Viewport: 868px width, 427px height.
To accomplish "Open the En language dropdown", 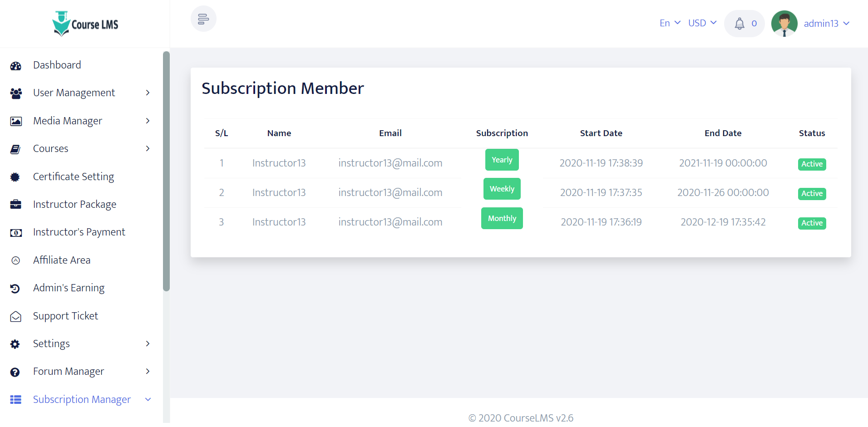I will point(670,23).
